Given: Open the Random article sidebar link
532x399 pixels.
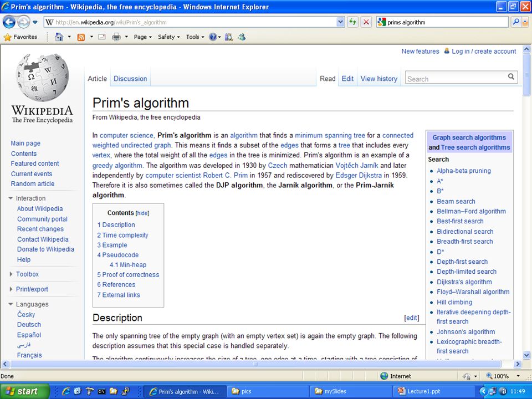Looking at the screenshot, I should pyautogui.click(x=33, y=184).
